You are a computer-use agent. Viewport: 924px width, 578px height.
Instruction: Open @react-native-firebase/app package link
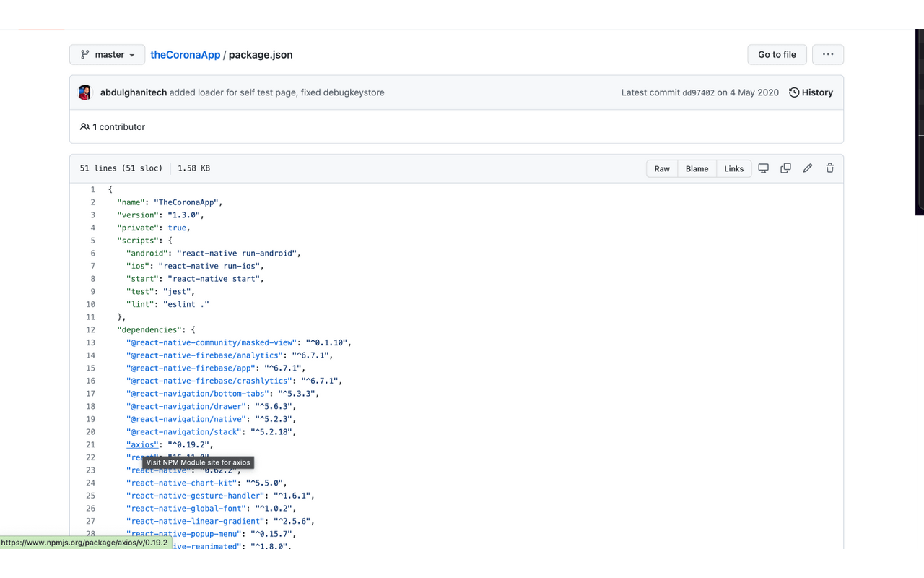pyautogui.click(x=191, y=368)
